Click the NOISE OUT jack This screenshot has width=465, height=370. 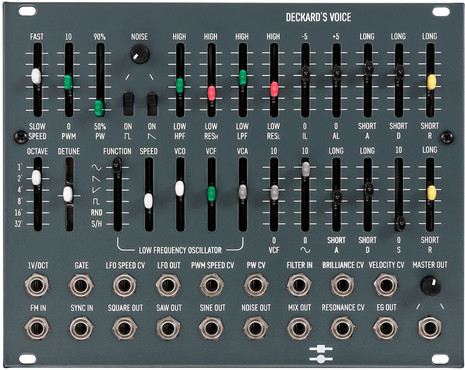coord(256,328)
